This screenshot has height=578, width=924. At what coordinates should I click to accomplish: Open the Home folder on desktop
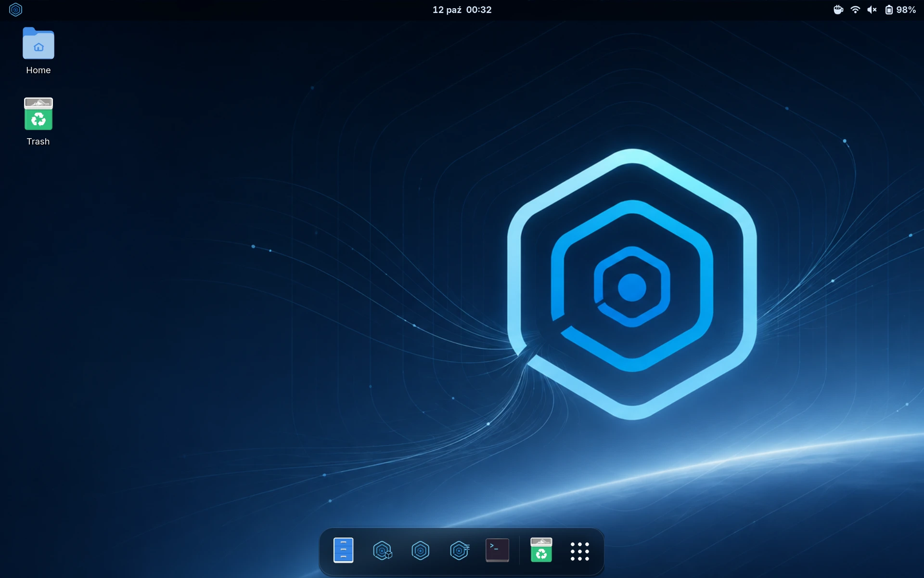pyautogui.click(x=38, y=43)
